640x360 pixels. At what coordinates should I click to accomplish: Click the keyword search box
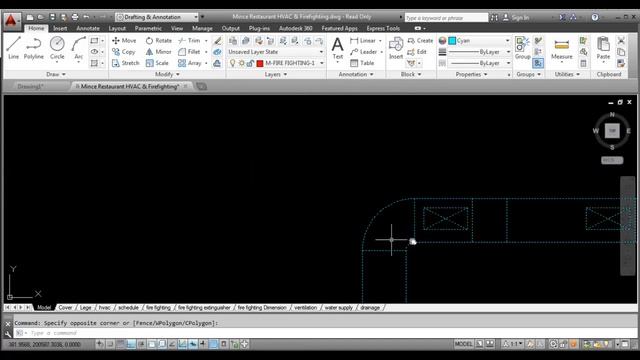click(x=446, y=18)
